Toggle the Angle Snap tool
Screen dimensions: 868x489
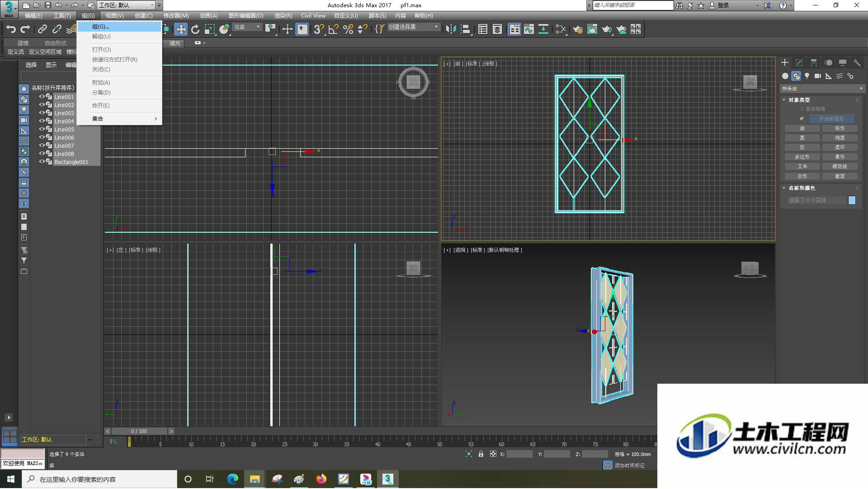333,29
